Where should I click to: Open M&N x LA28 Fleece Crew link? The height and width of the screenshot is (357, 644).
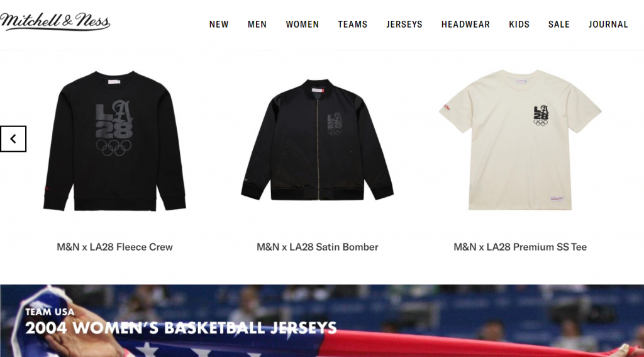point(114,247)
